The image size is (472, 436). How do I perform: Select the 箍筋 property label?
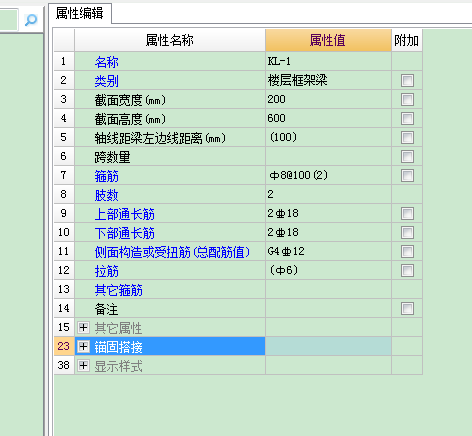pyautogui.click(x=107, y=176)
